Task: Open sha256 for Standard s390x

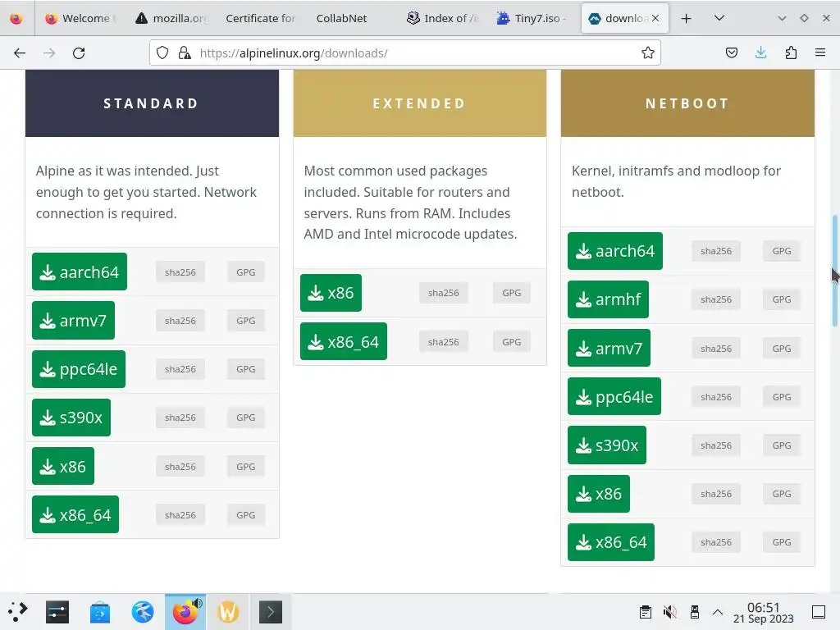Action: (180, 418)
